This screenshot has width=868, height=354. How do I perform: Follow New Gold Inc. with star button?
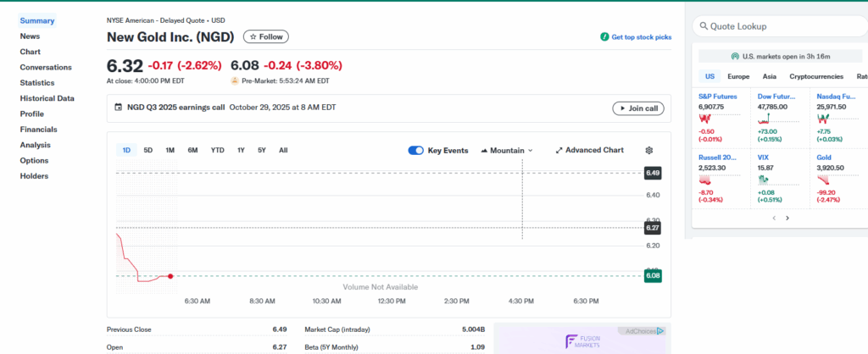click(265, 36)
